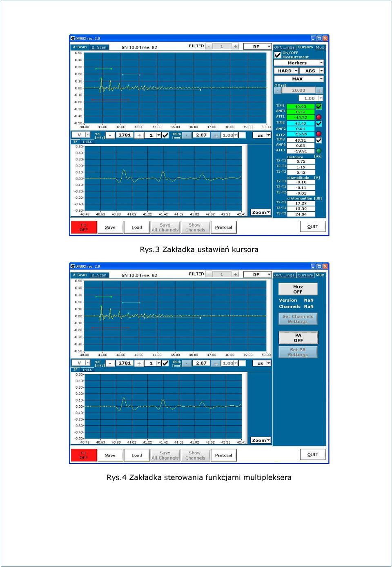Open the Zoom dropdown in top window
392x567 pixels.
(261, 212)
